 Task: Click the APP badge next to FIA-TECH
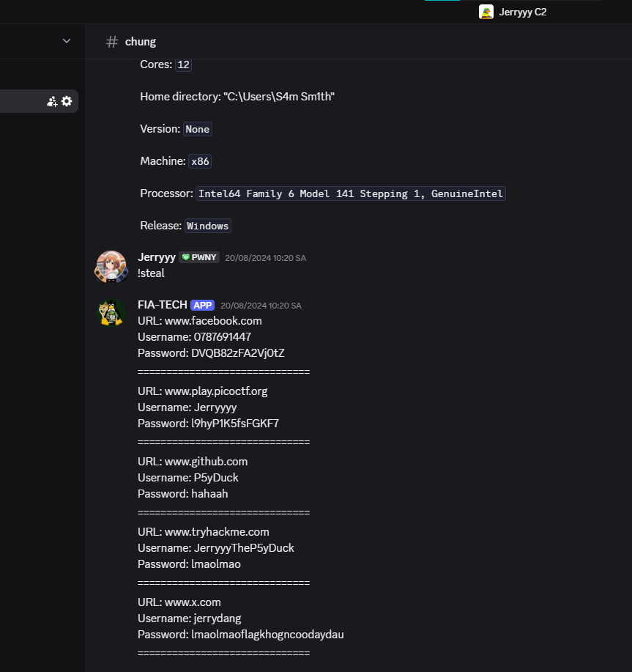pyautogui.click(x=203, y=305)
